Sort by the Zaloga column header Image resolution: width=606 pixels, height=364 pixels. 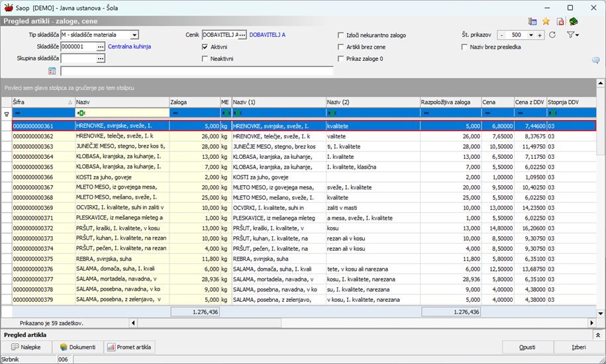[195, 103]
